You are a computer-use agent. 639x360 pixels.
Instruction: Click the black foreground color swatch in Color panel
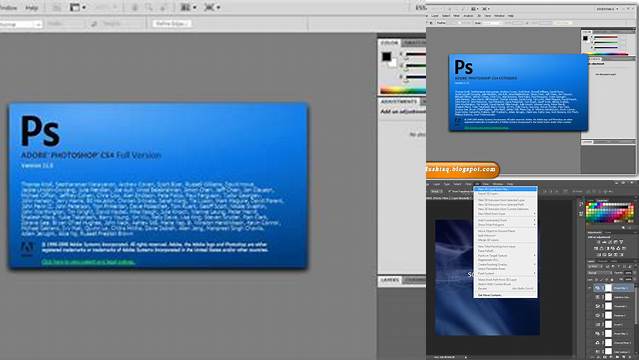tap(386, 56)
